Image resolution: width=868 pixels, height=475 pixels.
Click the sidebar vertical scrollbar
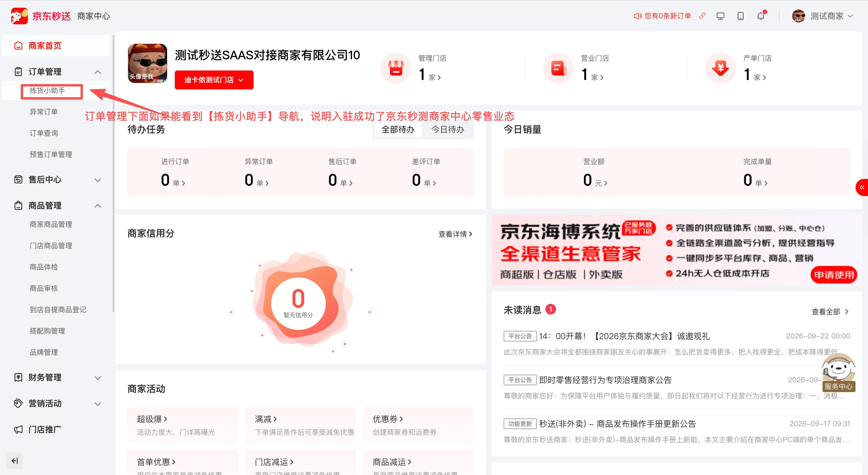(x=113, y=174)
